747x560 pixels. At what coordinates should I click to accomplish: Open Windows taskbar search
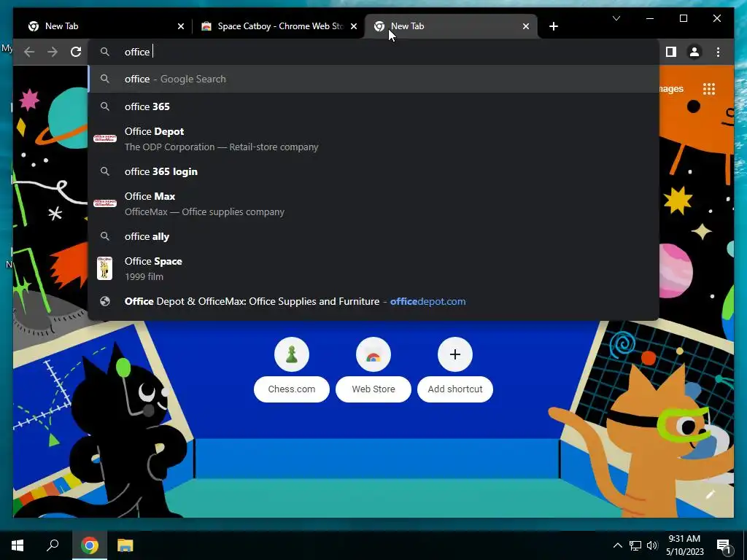[53, 545]
